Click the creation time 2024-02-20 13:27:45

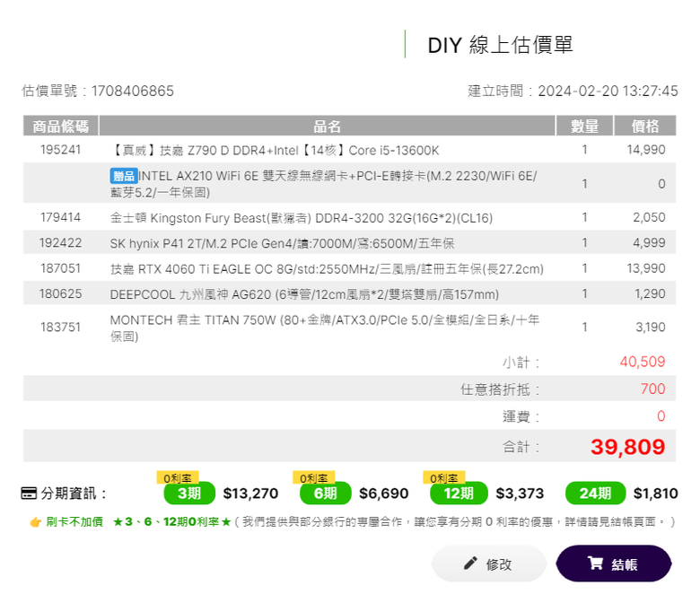608,91
